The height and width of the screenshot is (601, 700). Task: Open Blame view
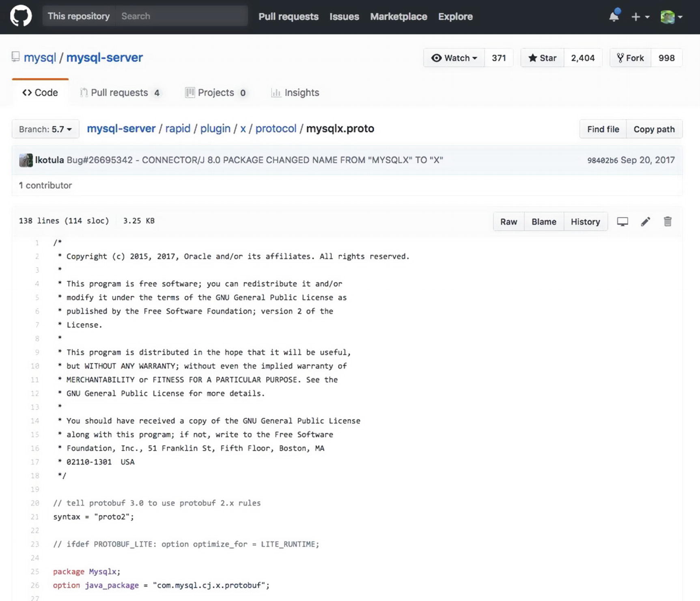[x=544, y=222]
